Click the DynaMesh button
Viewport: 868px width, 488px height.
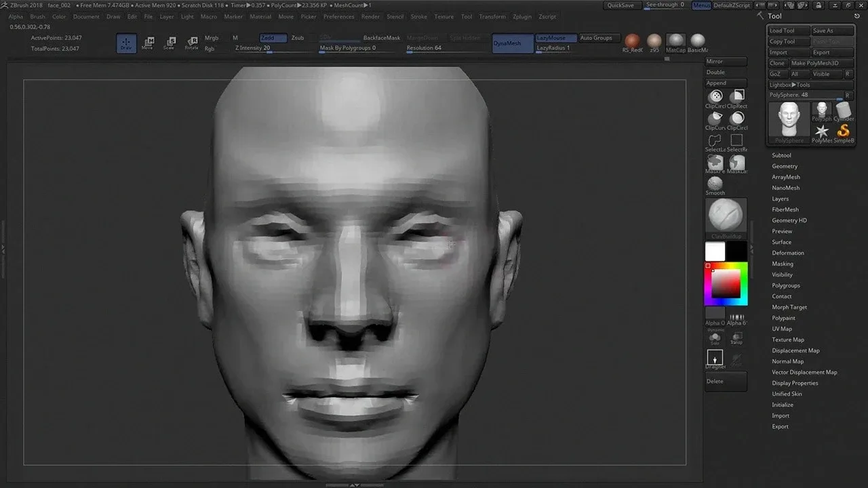(x=513, y=43)
